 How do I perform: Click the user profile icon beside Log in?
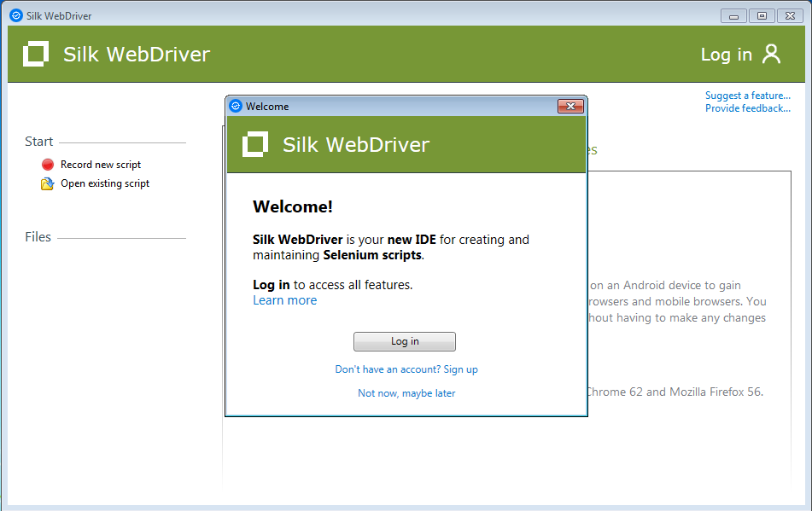point(771,54)
